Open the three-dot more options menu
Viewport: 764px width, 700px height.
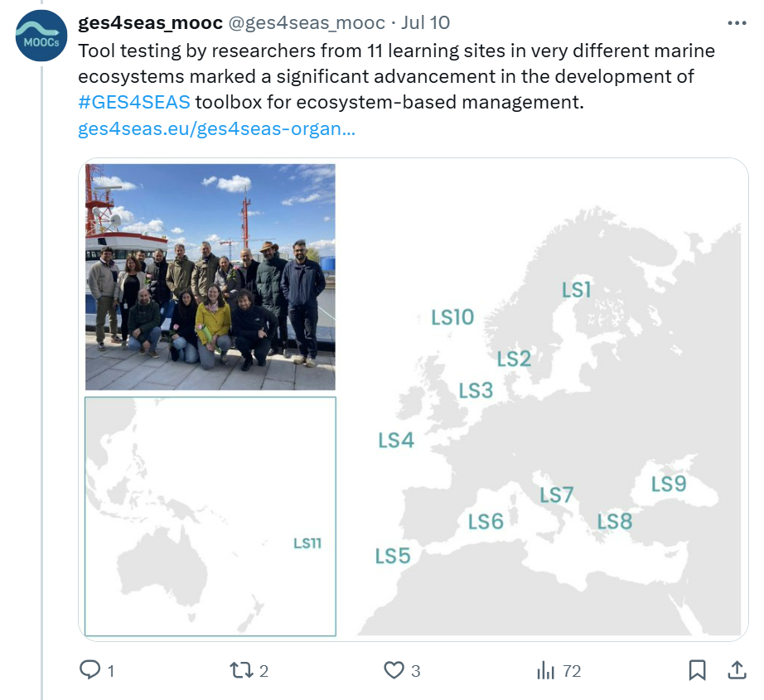pyautogui.click(x=736, y=23)
